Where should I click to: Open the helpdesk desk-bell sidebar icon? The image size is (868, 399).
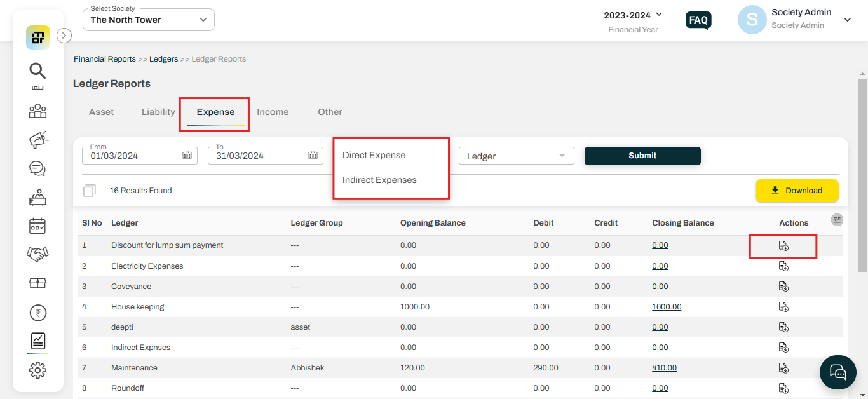(x=38, y=198)
